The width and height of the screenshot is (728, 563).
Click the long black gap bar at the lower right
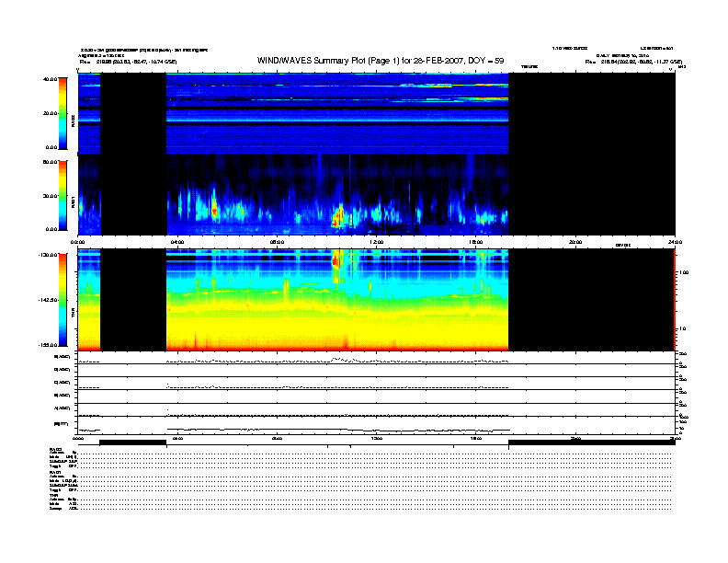(592, 442)
